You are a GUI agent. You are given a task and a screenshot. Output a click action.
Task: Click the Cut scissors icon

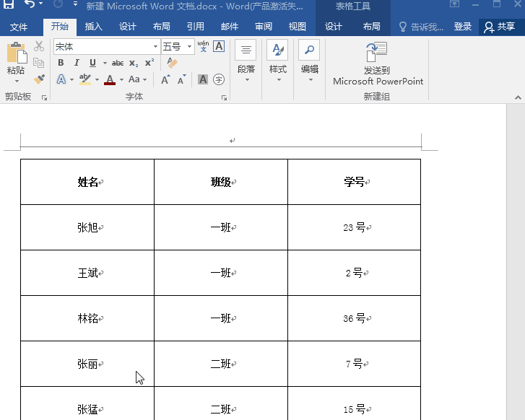39,46
